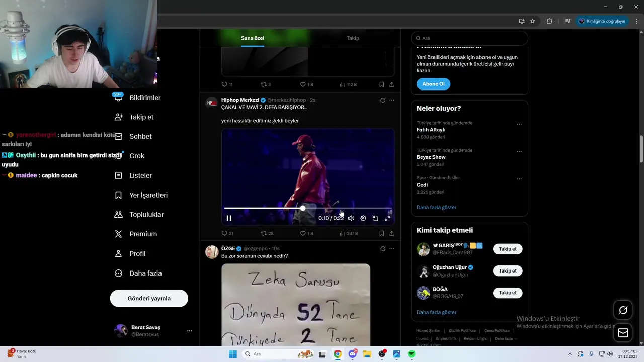
Task: View analytics showing 237 B views
Action: click(349, 233)
